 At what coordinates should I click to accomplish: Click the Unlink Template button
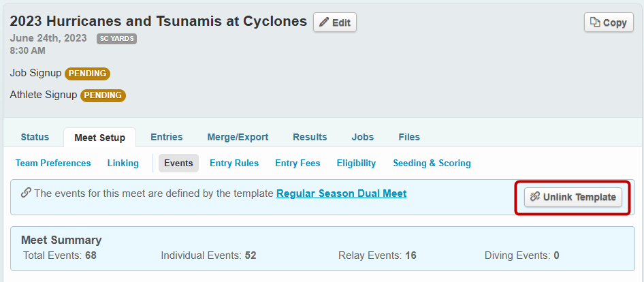click(573, 198)
